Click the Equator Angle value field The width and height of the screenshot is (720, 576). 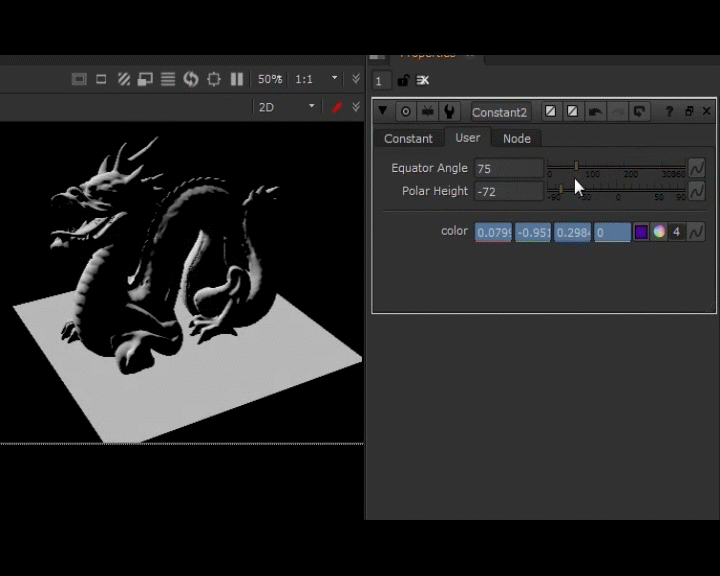[x=508, y=168]
